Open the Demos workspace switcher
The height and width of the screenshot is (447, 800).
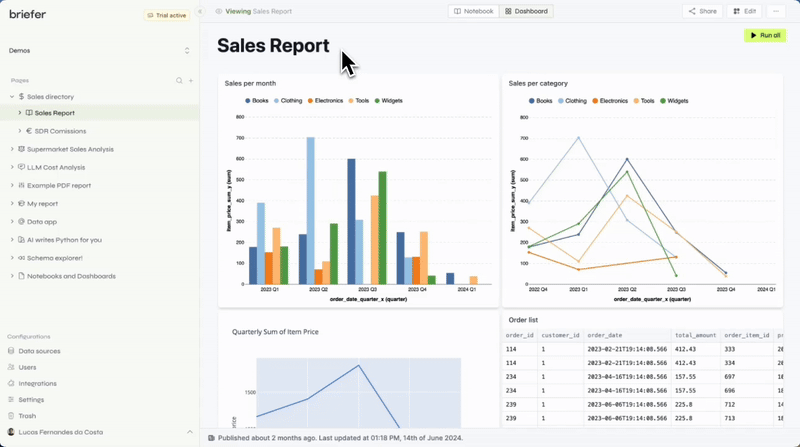(x=99, y=51)
